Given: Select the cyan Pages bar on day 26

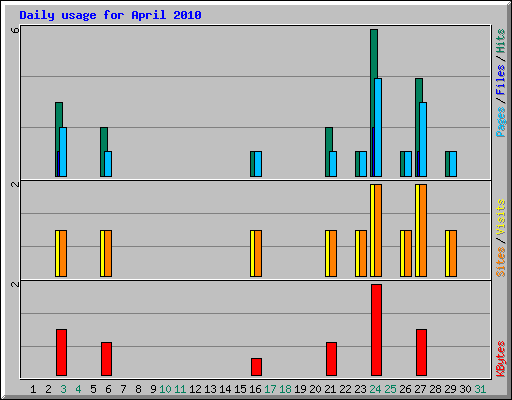Looking at the screenshot, I should point(408,164).
